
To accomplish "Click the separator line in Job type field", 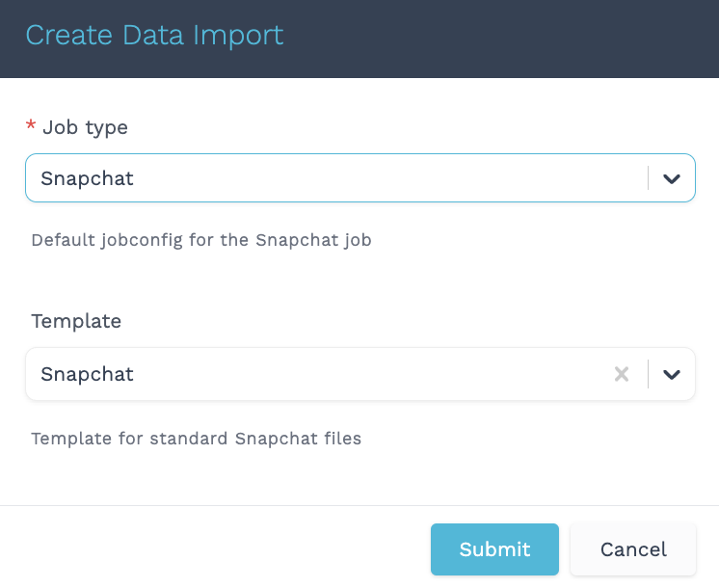I will (x=649, y=178).
